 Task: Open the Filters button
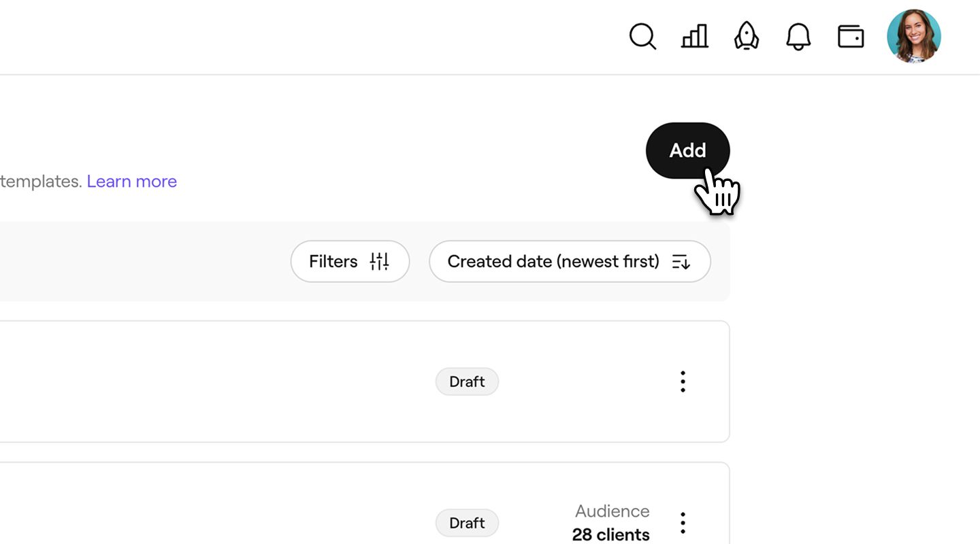(x=333, y=262)
